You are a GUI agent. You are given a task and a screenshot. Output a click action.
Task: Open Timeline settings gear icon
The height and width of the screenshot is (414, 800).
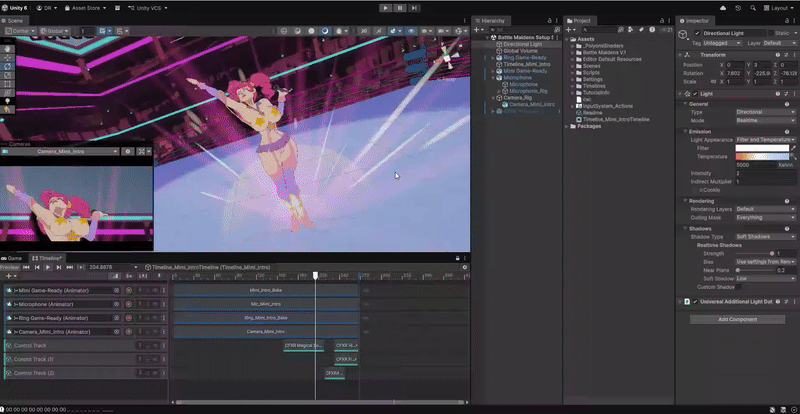(x=464, y=267)
